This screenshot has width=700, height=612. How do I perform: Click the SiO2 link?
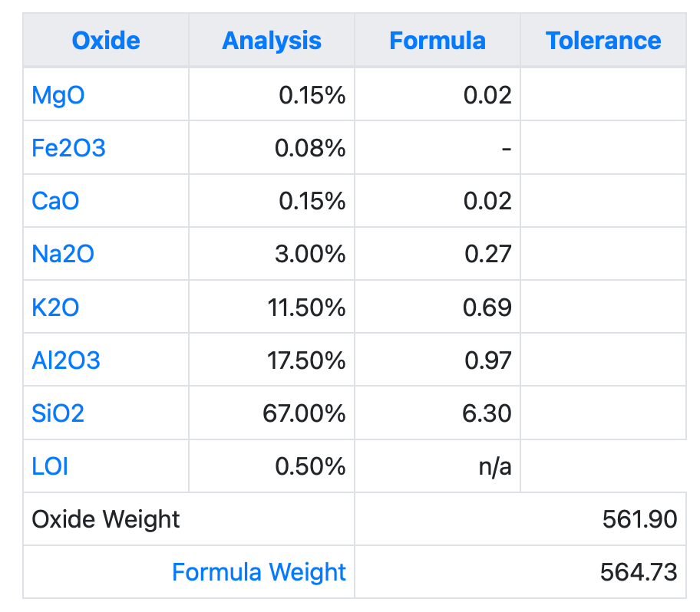point(58,413)
